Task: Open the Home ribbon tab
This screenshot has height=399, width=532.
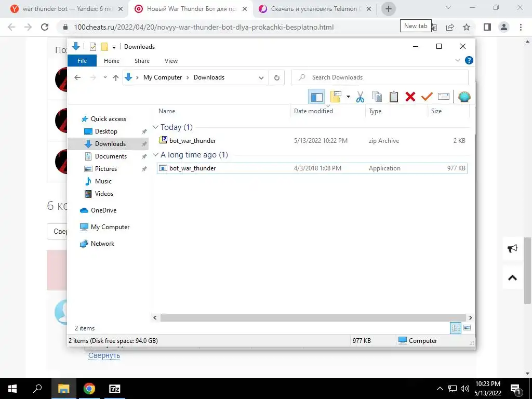Action: [x=112, y=61]
